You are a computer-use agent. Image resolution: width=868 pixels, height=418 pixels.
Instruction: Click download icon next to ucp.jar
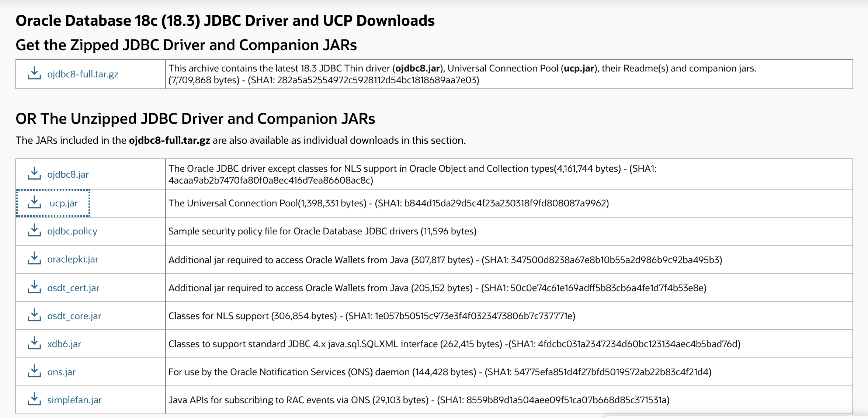pyautogui.click(x=34, y=202)
